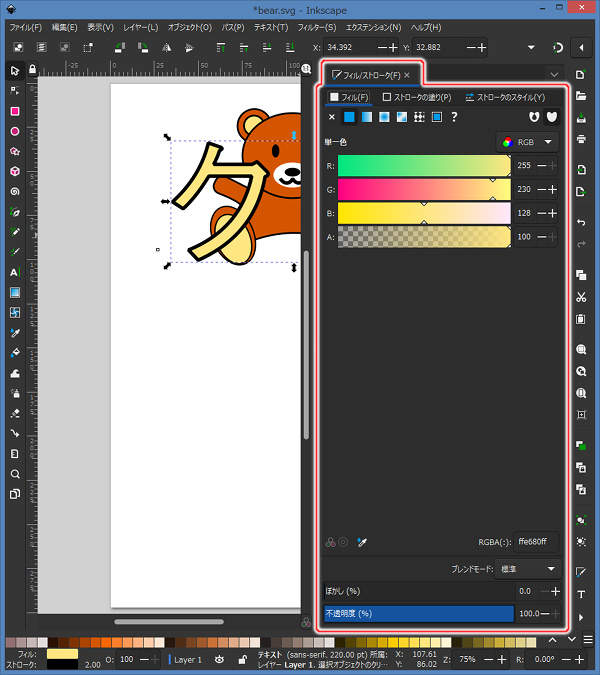
Task: Select the Tweak tool
Action: click(15, 373)
